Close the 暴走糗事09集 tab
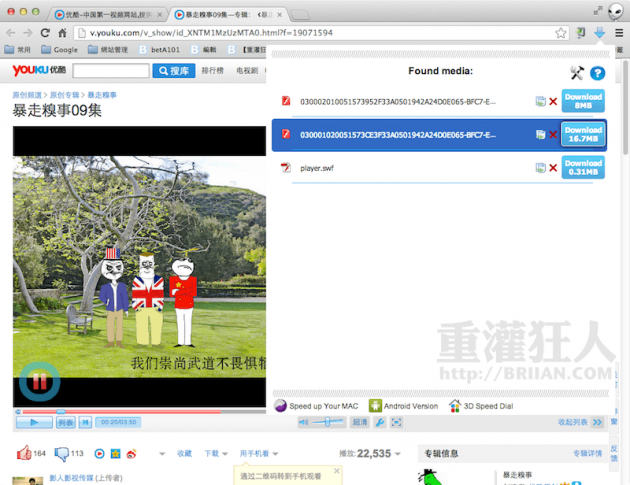 (x=279, y=15)
